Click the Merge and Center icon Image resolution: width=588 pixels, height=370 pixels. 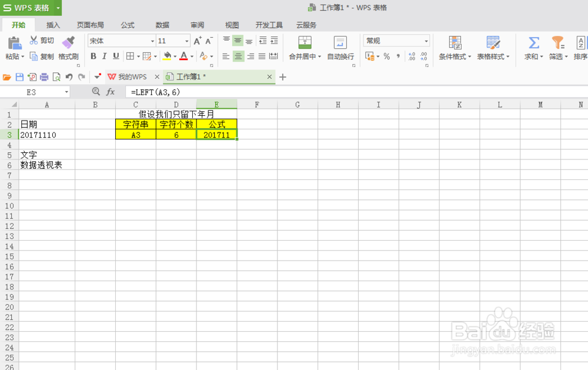click(x=305, y=42)
